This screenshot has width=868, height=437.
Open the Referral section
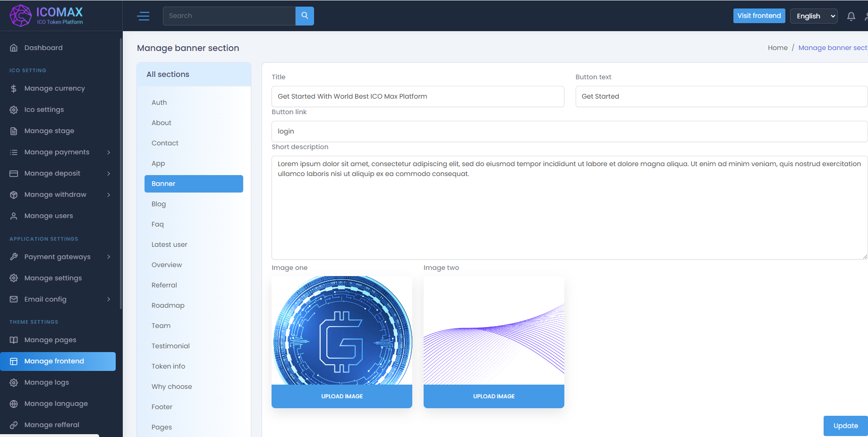194,285
